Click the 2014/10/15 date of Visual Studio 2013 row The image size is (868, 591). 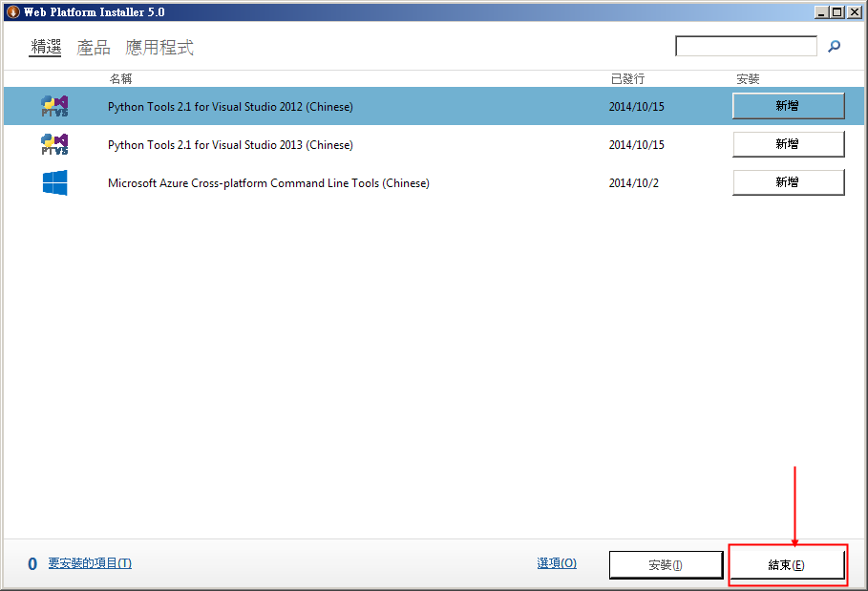(x=637, y=145)
